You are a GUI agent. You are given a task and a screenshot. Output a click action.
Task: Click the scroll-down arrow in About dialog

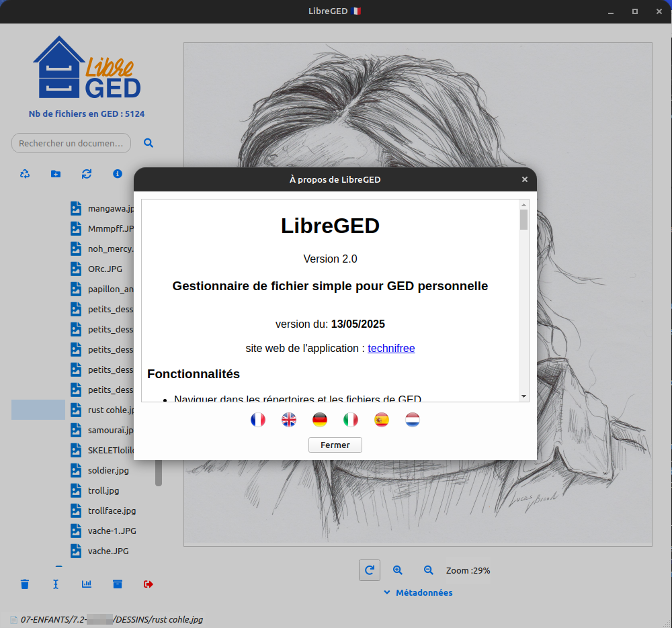click(523, 396)
